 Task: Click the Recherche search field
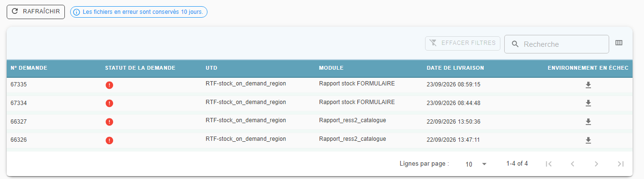[x=557, y=44]
